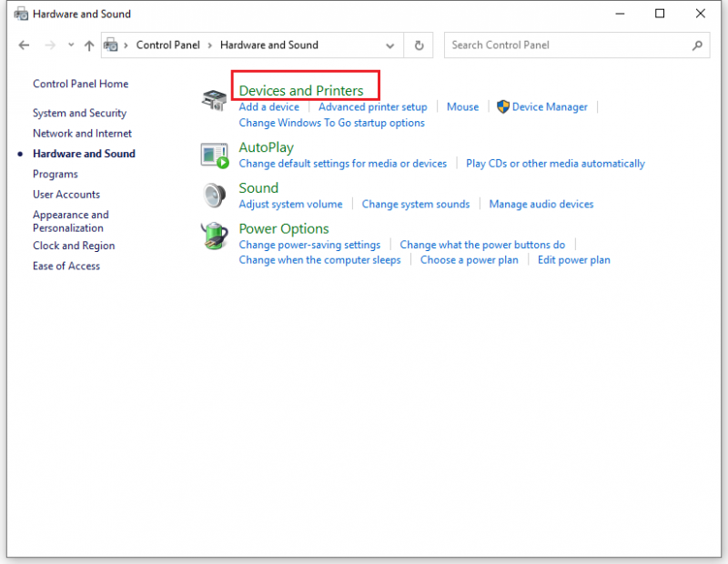
Task: Focus the Search Control Panel field
Action: (577, 45)
